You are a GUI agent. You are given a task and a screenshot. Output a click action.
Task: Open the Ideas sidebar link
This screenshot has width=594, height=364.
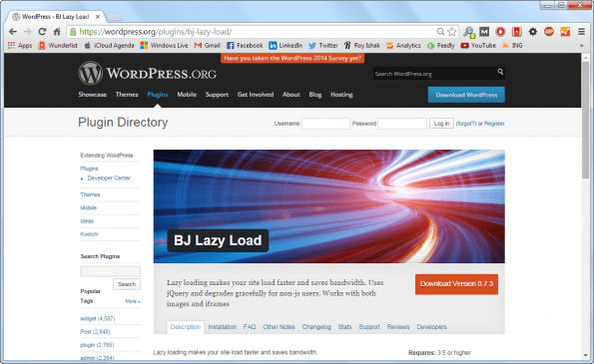(87, 221)
